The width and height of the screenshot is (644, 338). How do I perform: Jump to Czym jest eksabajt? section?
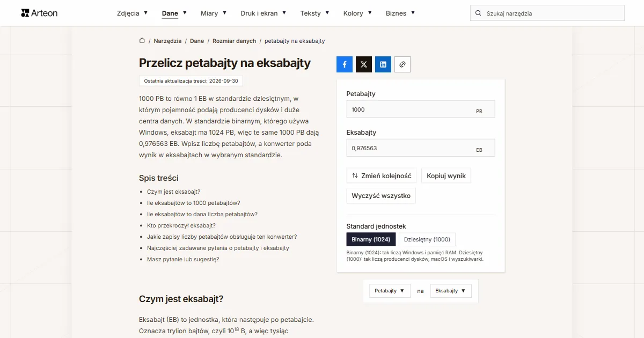173,192
